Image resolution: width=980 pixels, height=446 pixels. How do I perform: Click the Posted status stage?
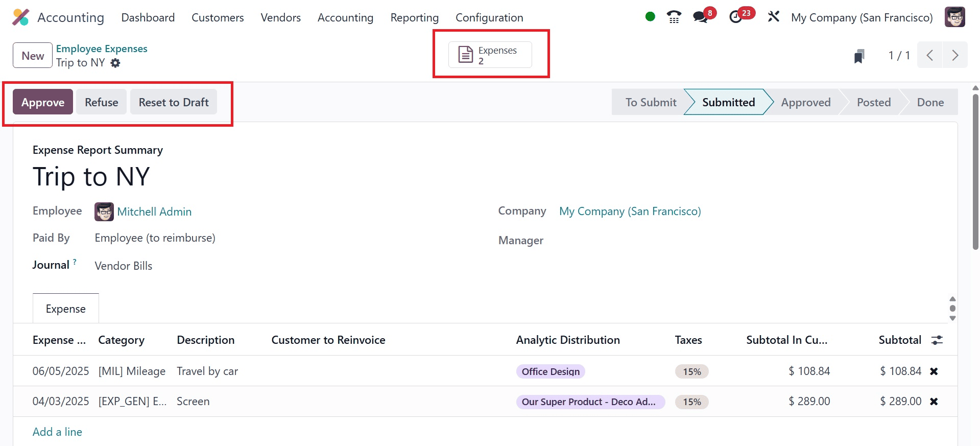(874, 102)
